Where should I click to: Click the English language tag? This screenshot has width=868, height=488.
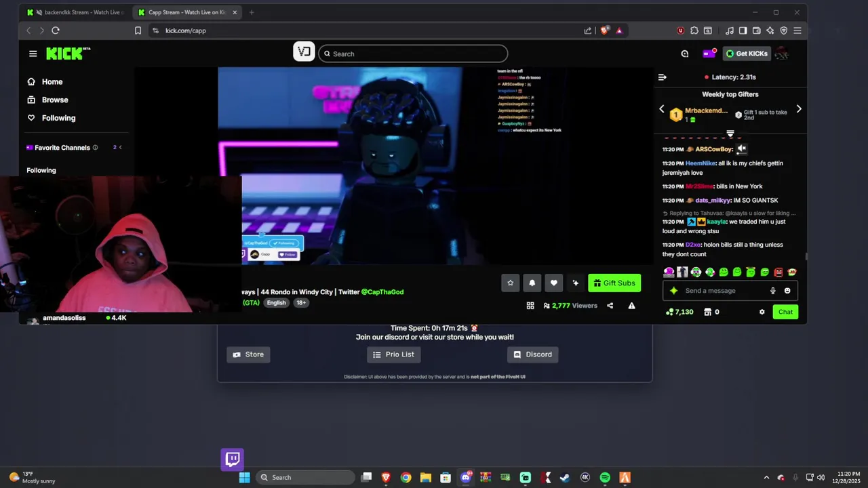pos(276,303)
